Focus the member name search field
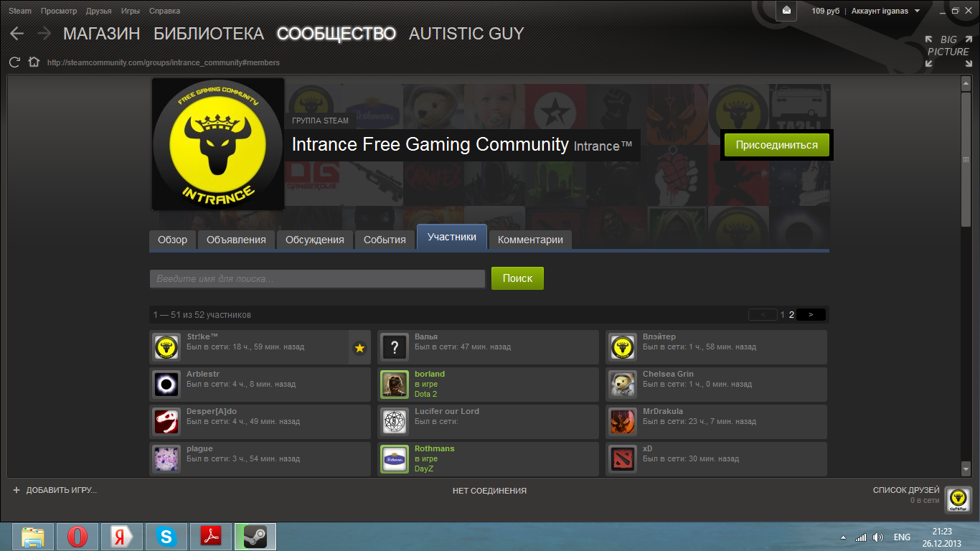 click(x=318, y=278)
